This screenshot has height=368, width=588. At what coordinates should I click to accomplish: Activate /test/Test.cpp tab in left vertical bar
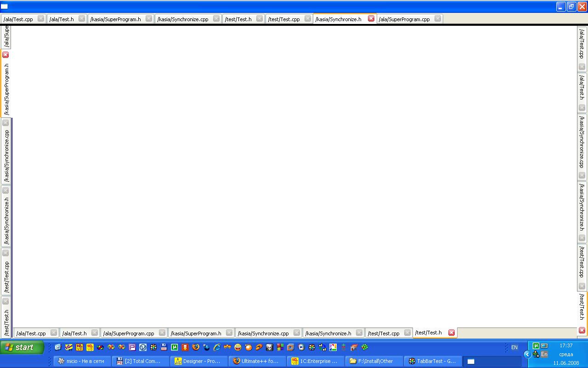(x=6, y=277)
